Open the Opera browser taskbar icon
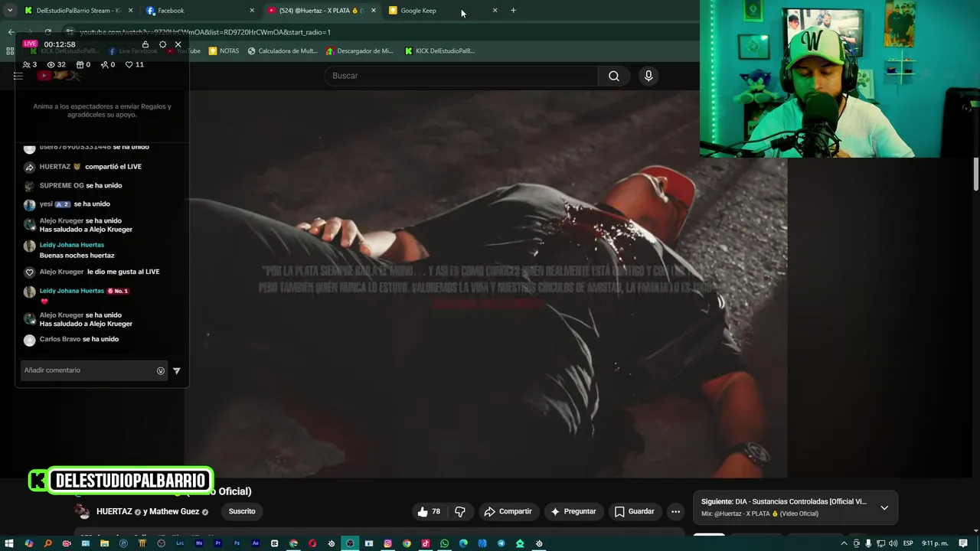This screenshot has height=551, width=980. (312, 543)
